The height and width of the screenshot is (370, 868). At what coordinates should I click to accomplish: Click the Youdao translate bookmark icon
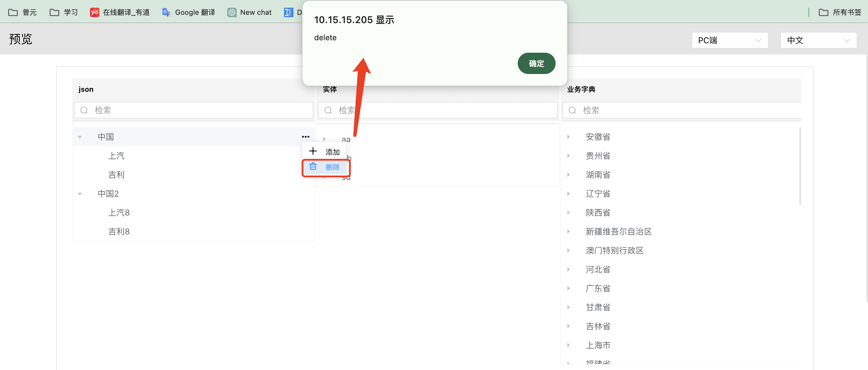point(94,12)
